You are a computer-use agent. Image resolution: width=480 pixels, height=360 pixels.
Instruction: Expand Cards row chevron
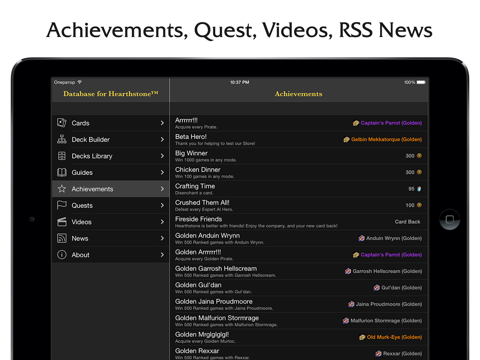coord(162,123)
